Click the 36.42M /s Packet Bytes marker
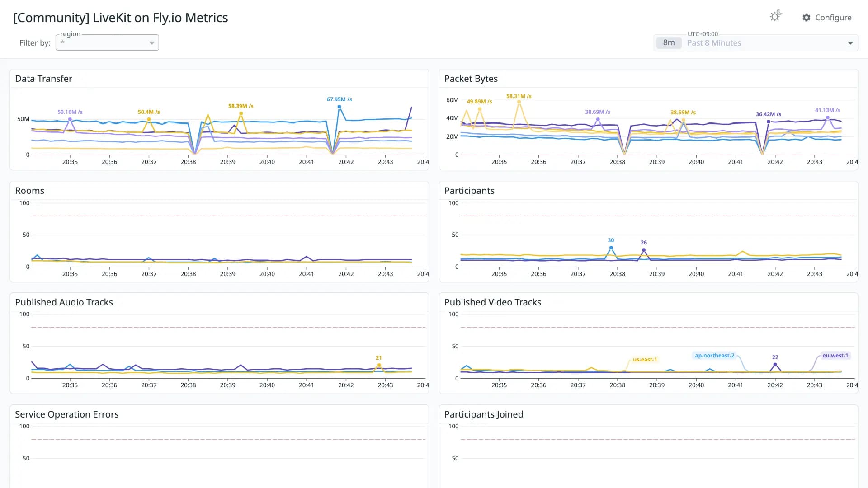The image size is (868, 488). [x=769, y=122]
